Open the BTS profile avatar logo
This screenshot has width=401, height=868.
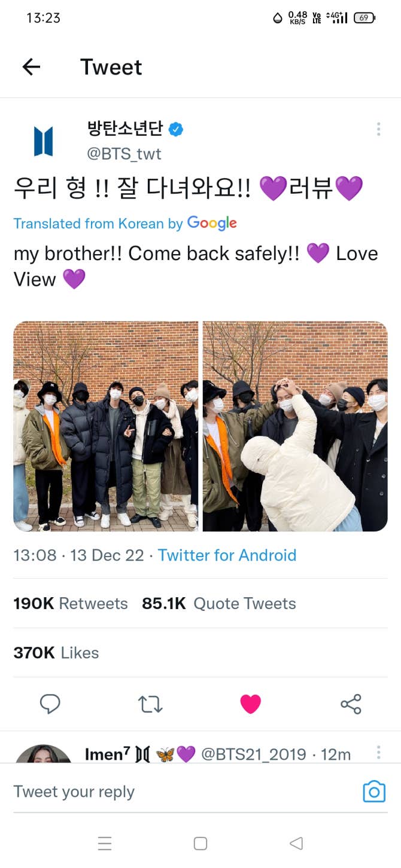44,142
